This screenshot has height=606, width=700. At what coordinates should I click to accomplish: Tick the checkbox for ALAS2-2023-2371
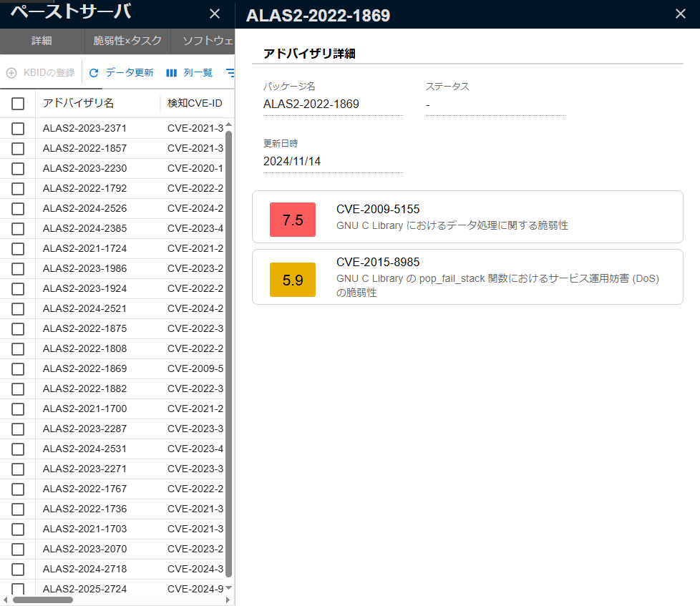[18, 129]
